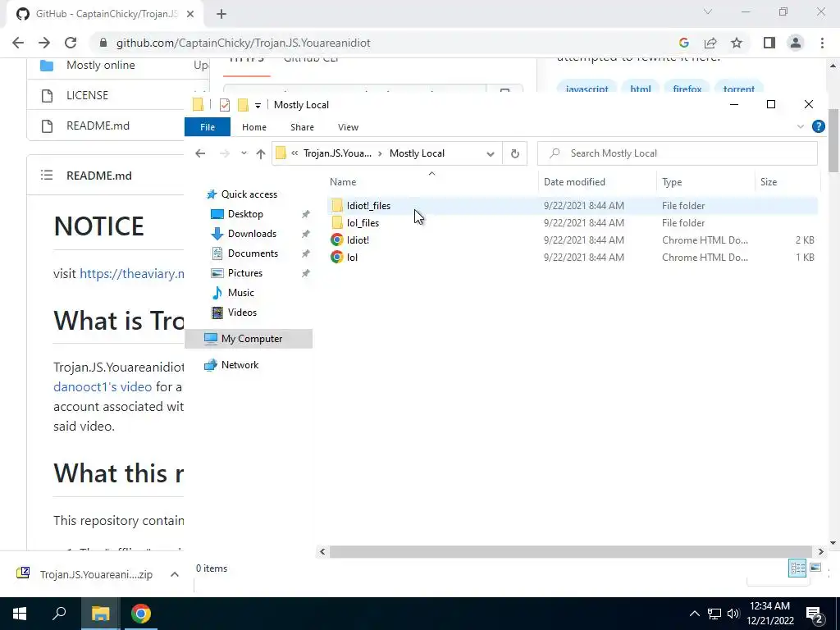Expand hidden breadcrumb path chevrons

[294, 153]
